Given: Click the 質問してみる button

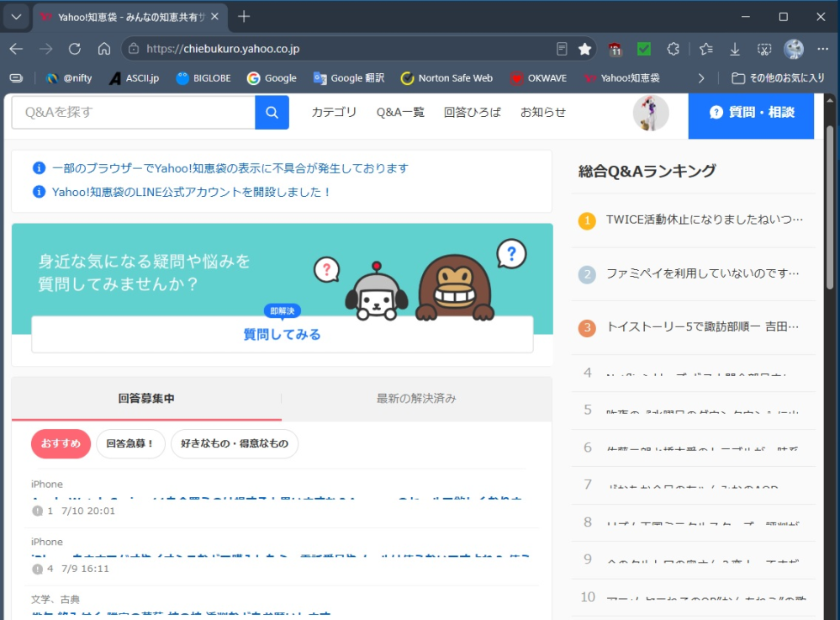Looking at the screenshot, I should 283,334.
